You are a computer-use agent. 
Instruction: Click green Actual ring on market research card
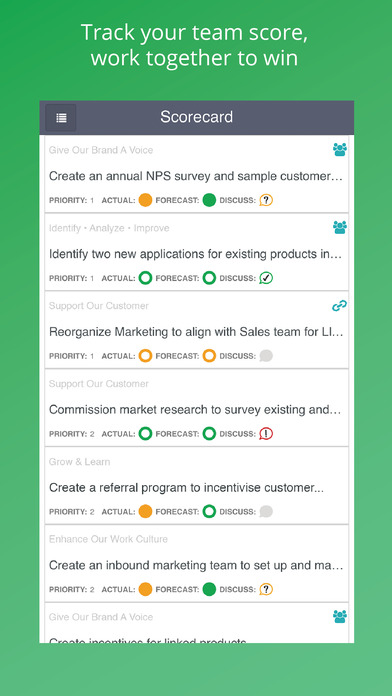coord(145,434)
